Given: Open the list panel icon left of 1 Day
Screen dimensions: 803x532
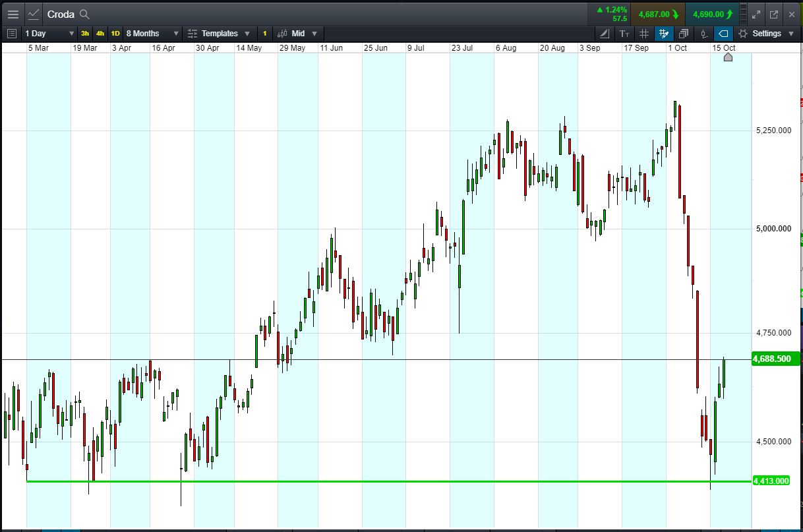Looking at the screenshot, I should 11,34.
